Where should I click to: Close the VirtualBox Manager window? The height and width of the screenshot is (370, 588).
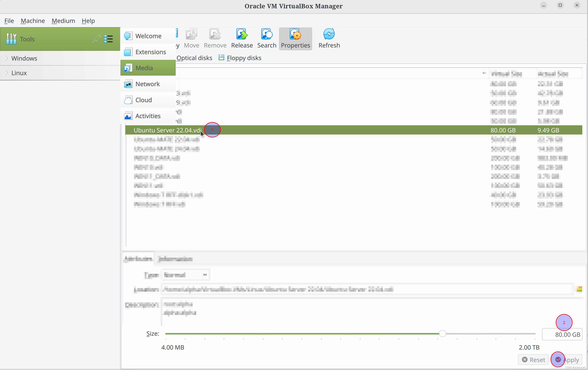577,5
